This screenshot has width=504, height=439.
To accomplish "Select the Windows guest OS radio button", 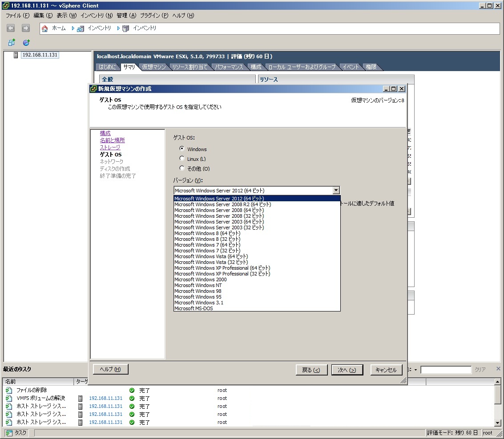I will point(182,149).
